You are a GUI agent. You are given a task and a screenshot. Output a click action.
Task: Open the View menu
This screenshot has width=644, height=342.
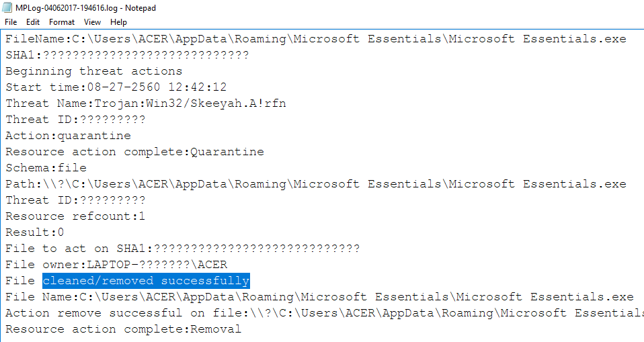93,22
